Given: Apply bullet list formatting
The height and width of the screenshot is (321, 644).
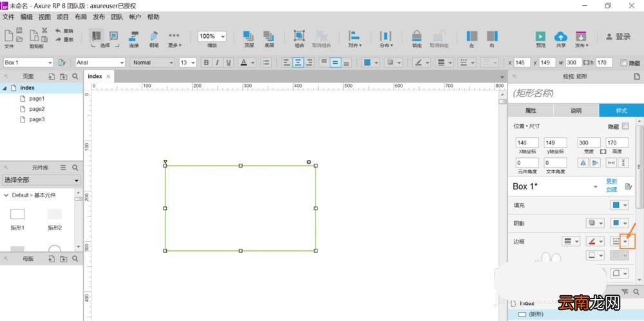Looking at the screenshot, I should [x=266, y=63].
